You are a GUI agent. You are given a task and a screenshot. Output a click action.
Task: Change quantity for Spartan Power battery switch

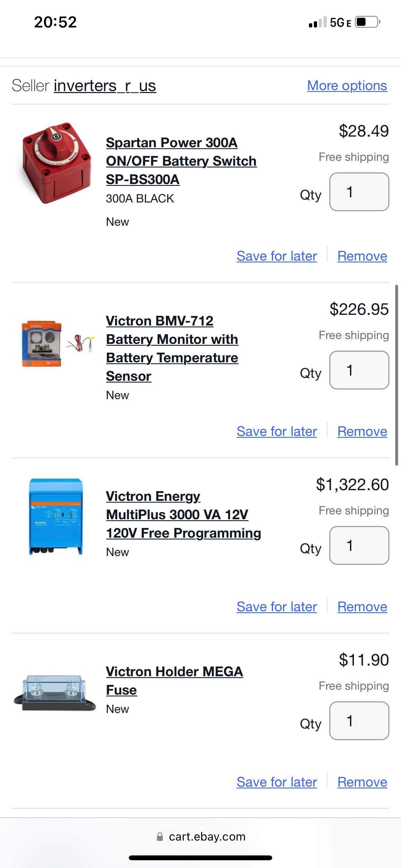point(359,192)
